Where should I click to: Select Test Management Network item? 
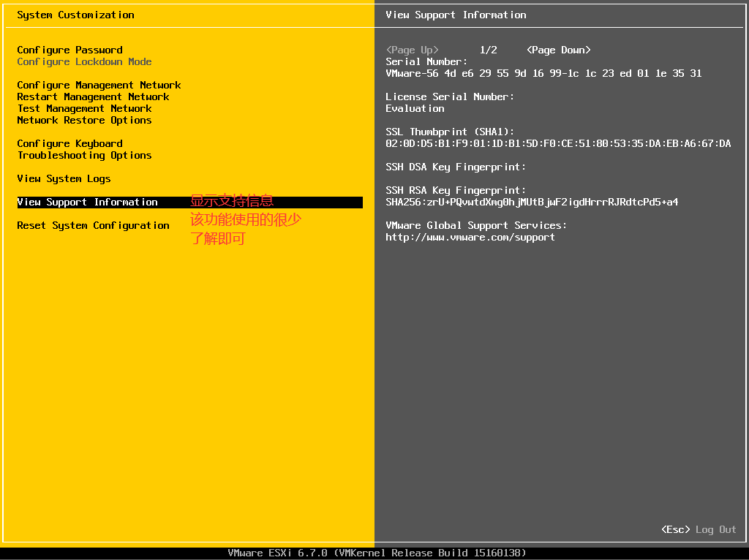tap(85, 109)
